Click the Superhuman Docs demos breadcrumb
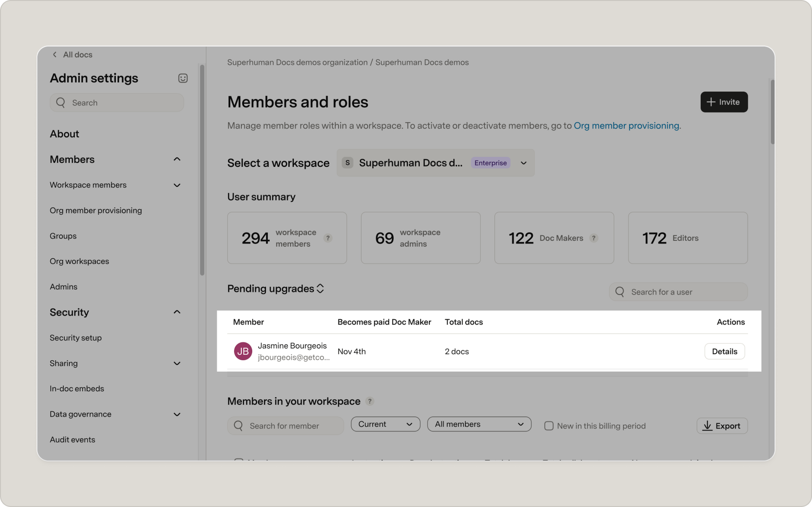812x507 pixels. (422, 62)
